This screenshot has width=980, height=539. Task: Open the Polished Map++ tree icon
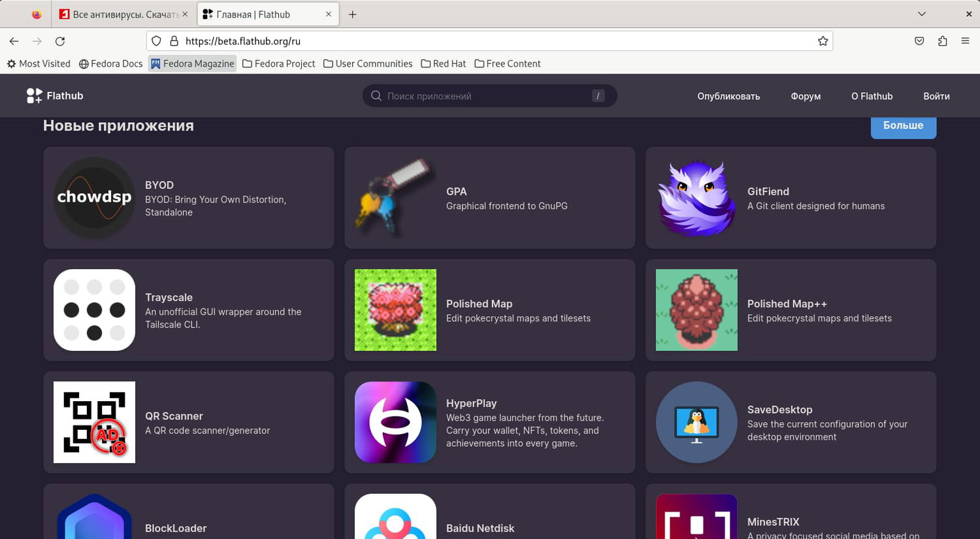pyautogui.click(x=696, y=310)
